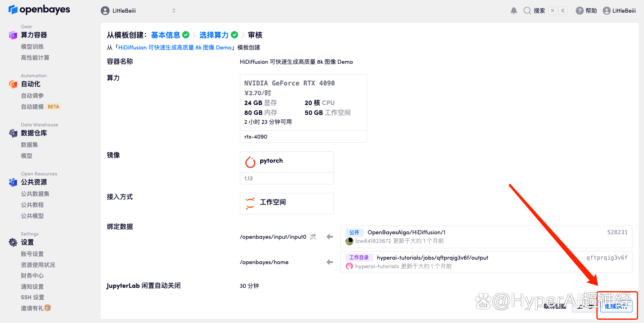The width and height of the screenshot is (644, 323).
Task: Go back to the 选择算力 step
Action: (x=214, y=35)
